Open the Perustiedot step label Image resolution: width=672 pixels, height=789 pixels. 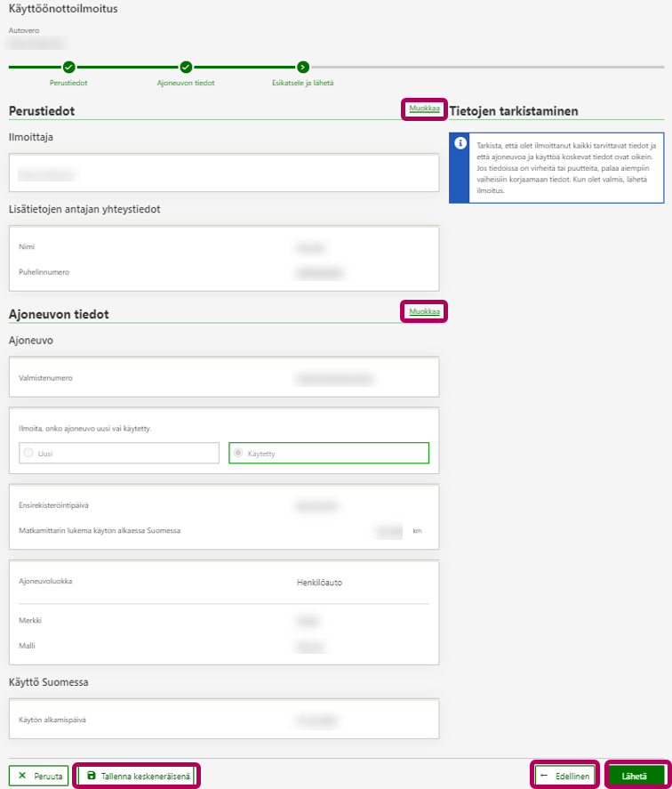[x=68, y=83]
